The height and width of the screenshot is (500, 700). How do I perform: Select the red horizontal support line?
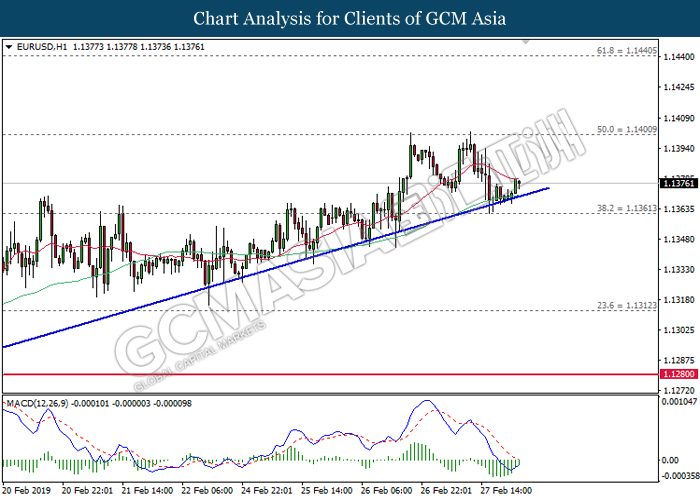click(x=300, y=374)
